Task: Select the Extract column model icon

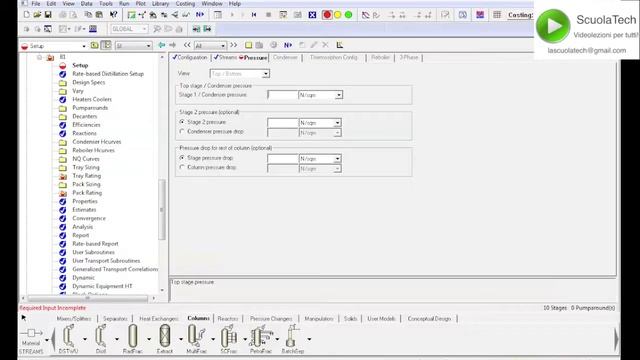Action: [x=165, y=336]
